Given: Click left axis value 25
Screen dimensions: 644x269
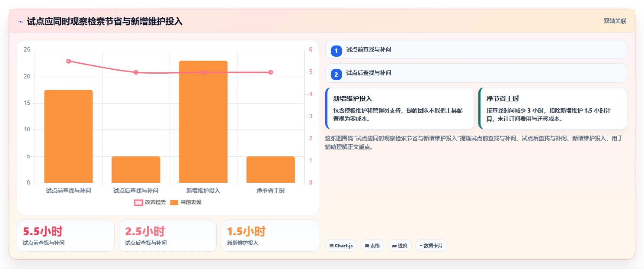Looking at the screenshot, I should click(27, 50).
